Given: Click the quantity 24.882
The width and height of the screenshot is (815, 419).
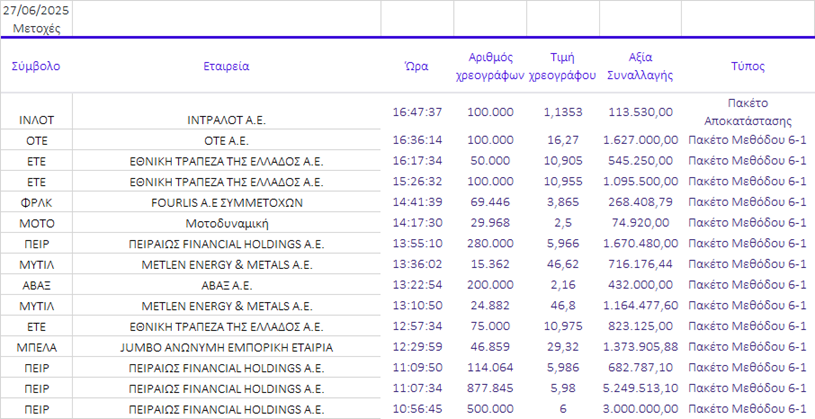Looking at the screenshot, I should [490, 306].
